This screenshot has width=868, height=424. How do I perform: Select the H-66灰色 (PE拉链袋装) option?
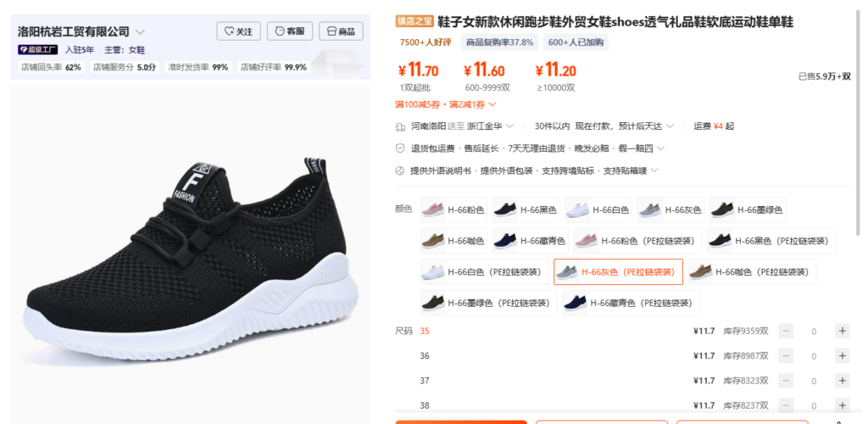[x=618, y=271]
